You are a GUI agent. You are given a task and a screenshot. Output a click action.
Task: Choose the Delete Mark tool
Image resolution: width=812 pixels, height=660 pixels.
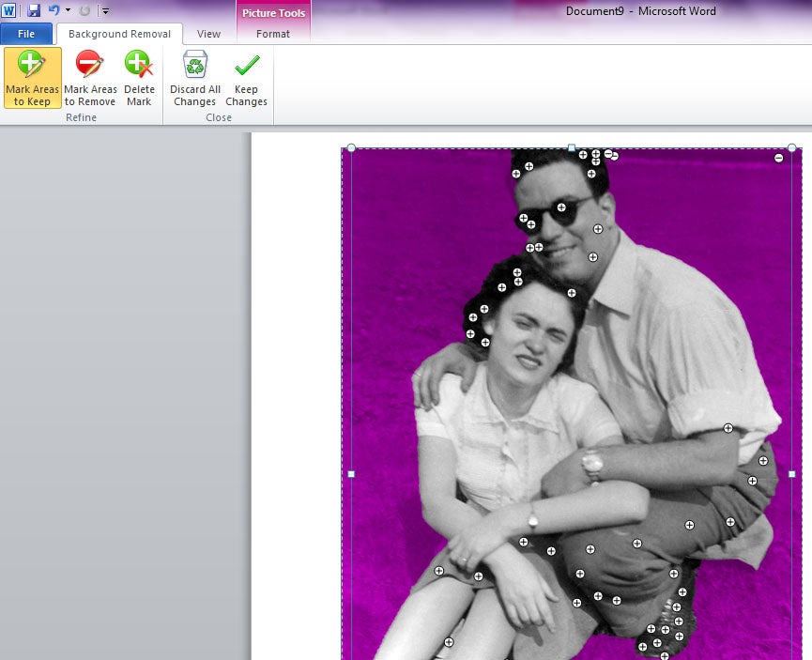coord(139,78)
